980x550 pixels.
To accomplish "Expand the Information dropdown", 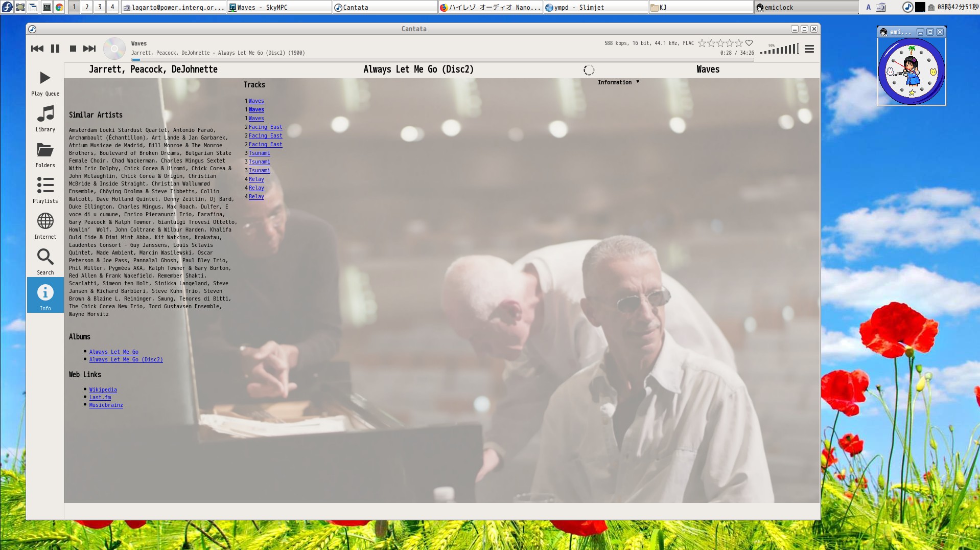I will pos(618,82).
